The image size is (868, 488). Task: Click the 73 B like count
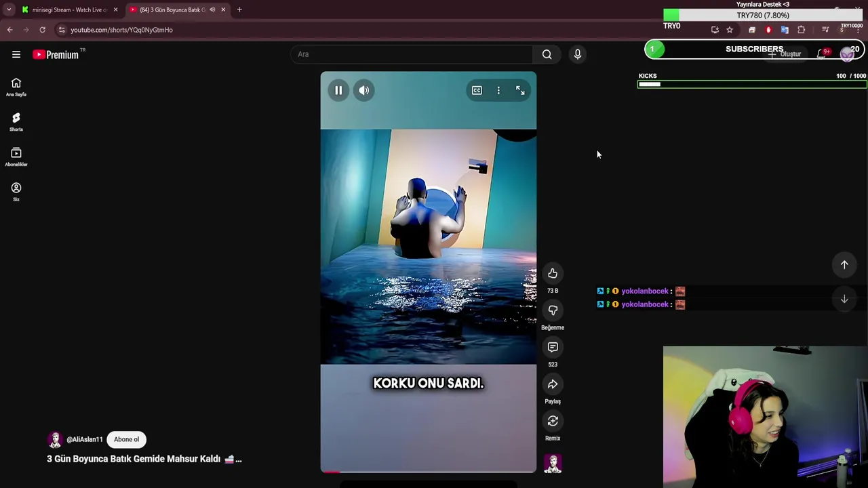(553, 291)
